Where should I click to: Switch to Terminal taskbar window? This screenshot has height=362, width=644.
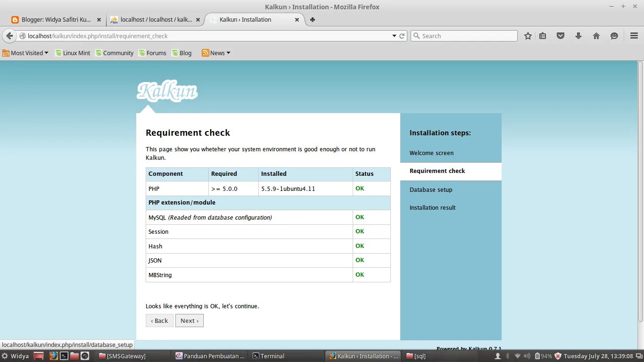point(287,356)
